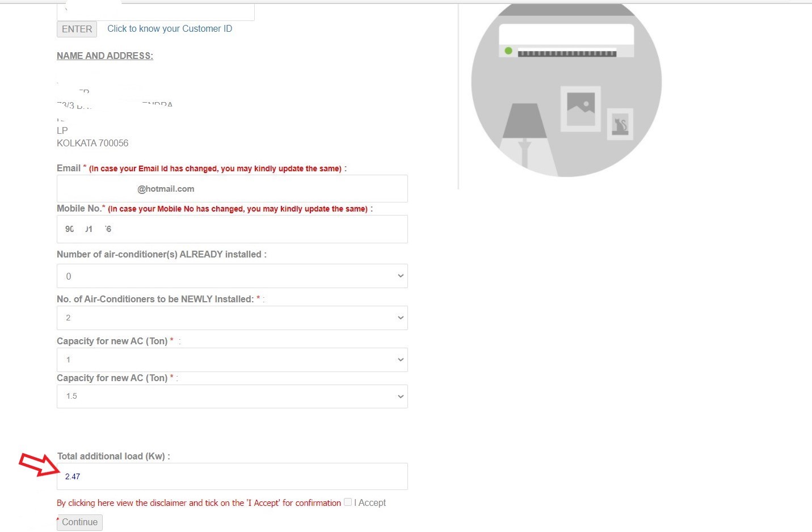Open the capacity dropdown showing 1.5

[x=232, y=396]
